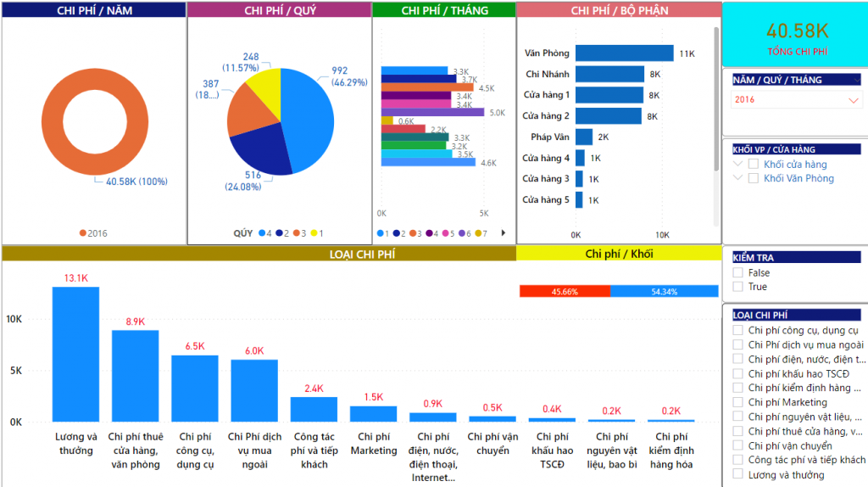Screen dimensions: 868x487
Task: Select the 992 light-blue pie slice
Action: (309, 119)
